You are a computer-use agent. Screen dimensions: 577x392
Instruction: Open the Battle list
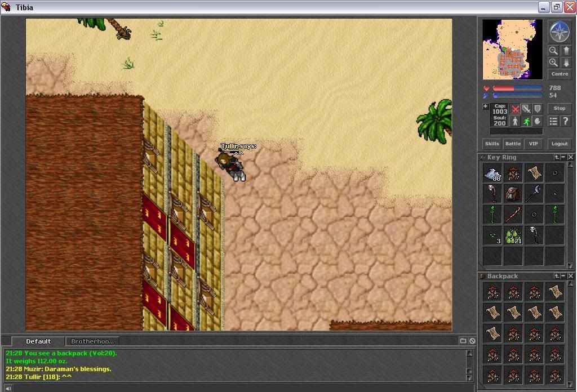513,144
